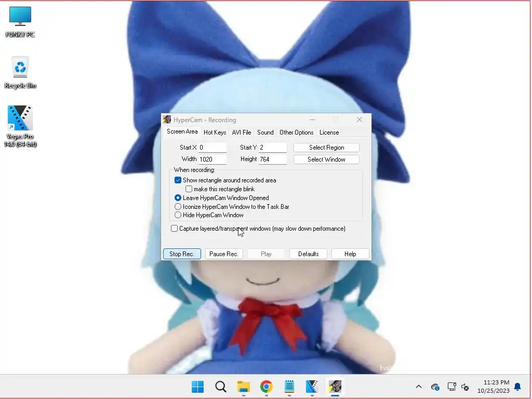Open the Other Options tab
Viewport: 532px width, 399px height.
point(296,132)
